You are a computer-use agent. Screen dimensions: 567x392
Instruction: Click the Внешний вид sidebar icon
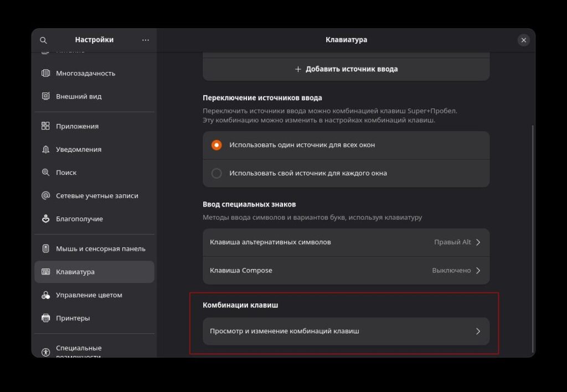[45, 96]
